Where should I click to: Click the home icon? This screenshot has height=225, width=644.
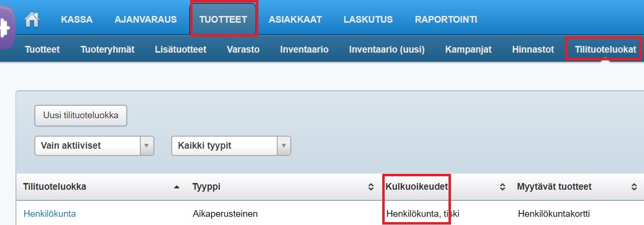[32, 19]
